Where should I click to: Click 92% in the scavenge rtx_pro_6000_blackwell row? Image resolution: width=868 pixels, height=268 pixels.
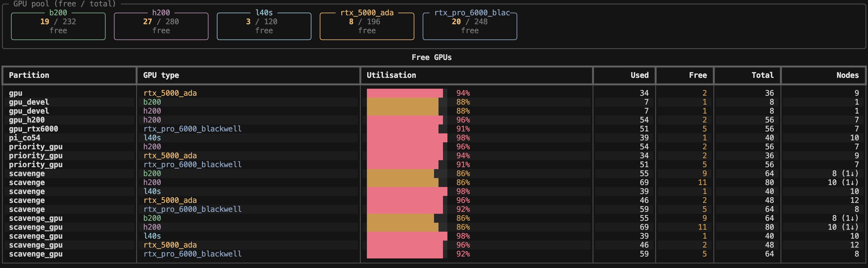(463, 209)
